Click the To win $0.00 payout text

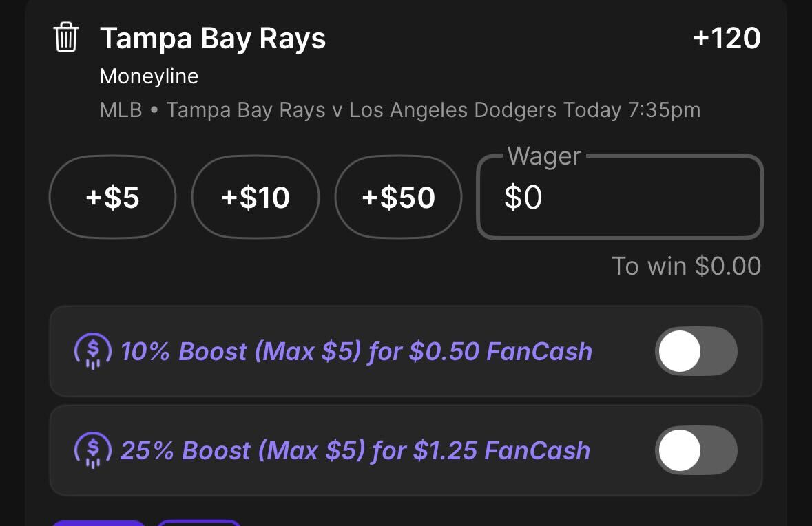point(686,266)
